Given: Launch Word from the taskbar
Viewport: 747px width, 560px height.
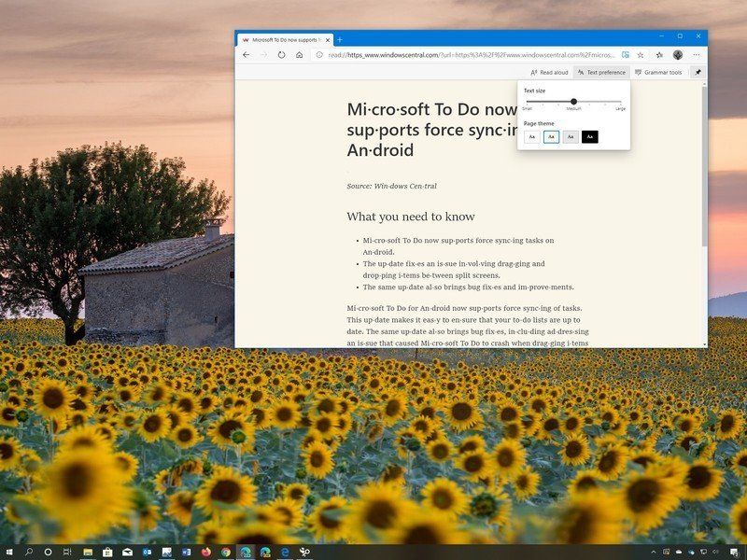Looking at the screenshot, I should point(186,553).
